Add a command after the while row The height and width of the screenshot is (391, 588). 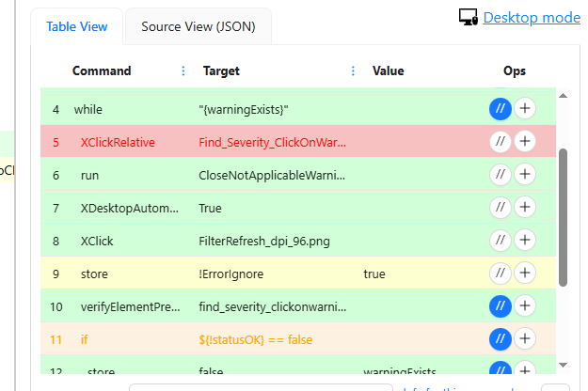pyautogui.click(x=525, y=109)
